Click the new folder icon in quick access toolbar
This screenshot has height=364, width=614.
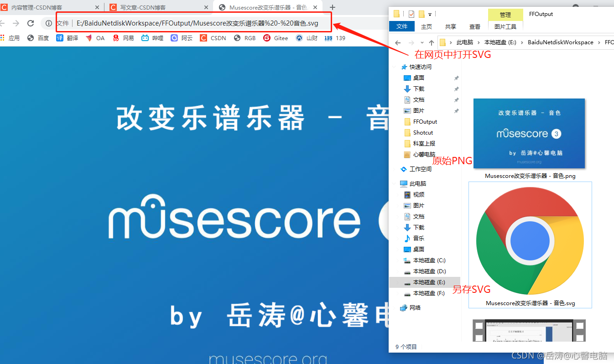pyautogui.click(x=396, y=14)
